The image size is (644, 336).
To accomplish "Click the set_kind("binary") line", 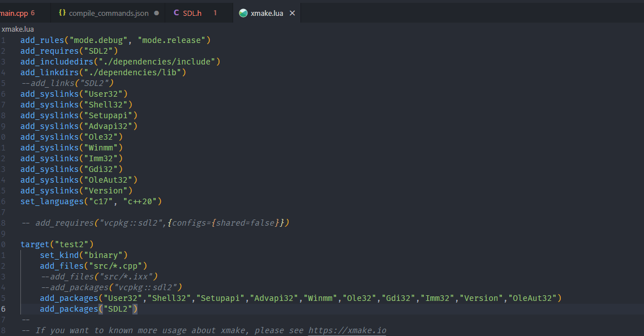I will pyautogui.click(x=84, y=255).
